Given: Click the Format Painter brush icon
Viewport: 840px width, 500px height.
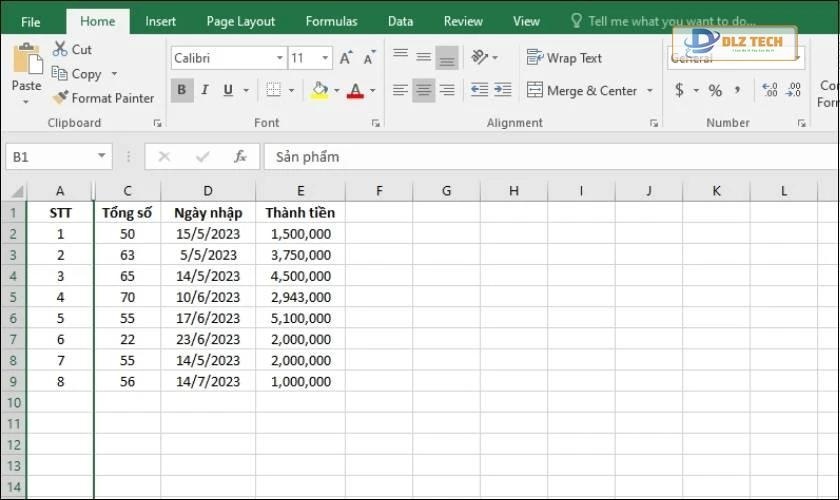Looking at the screenshot, I should tap(60, 98).
